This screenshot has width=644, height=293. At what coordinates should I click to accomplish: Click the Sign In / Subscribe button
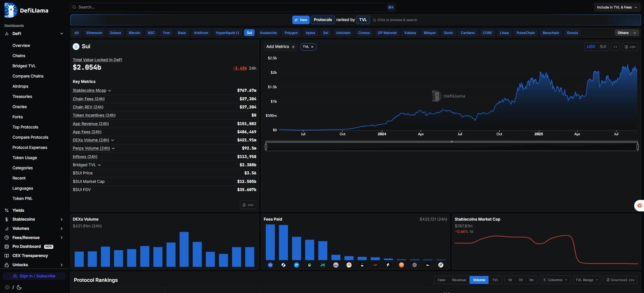tap(34, 276)
